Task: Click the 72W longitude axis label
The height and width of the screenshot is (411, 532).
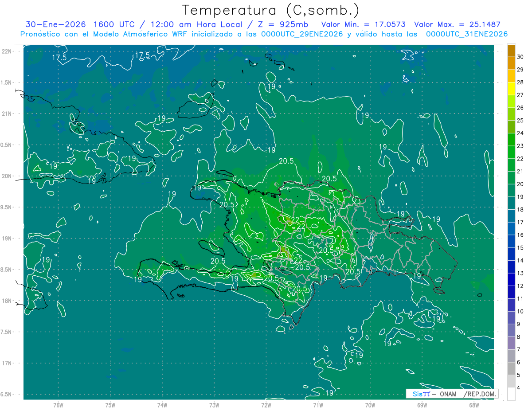Action: 266,405
